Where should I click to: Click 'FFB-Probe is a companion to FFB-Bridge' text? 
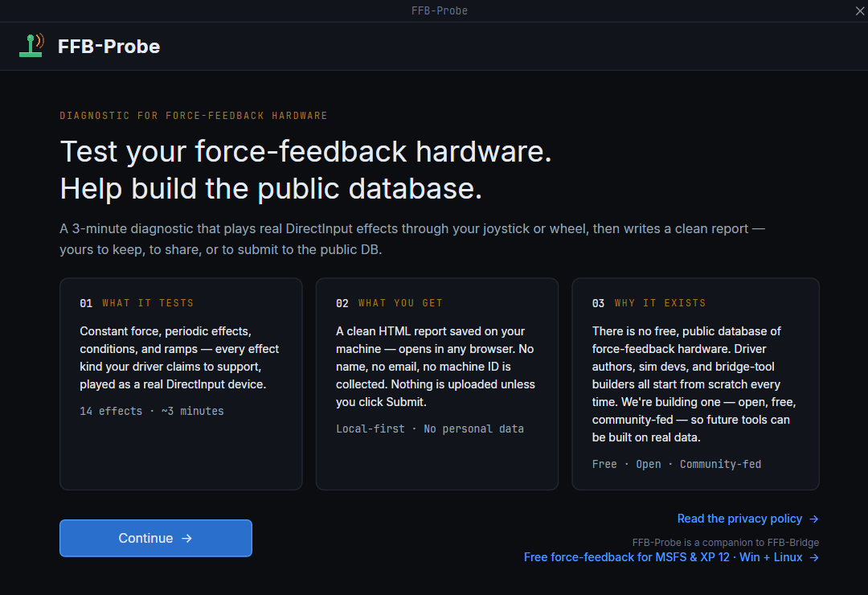[726, 543]
